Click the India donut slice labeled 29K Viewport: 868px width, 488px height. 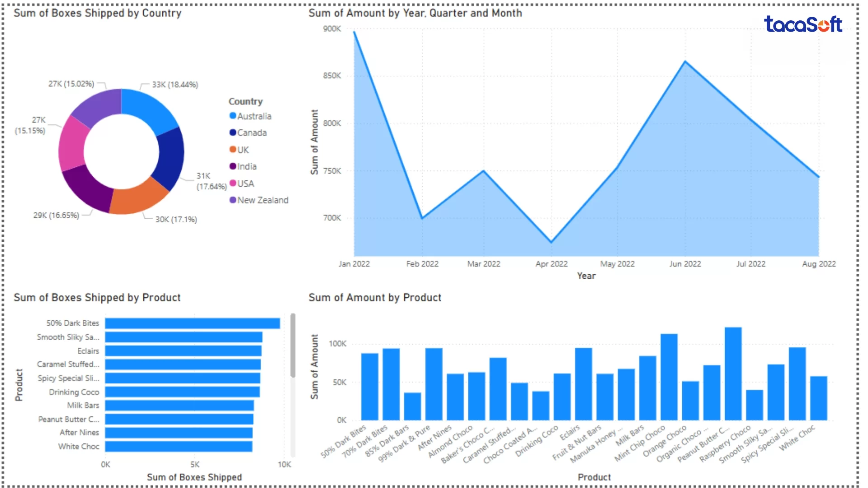point(87,190)
